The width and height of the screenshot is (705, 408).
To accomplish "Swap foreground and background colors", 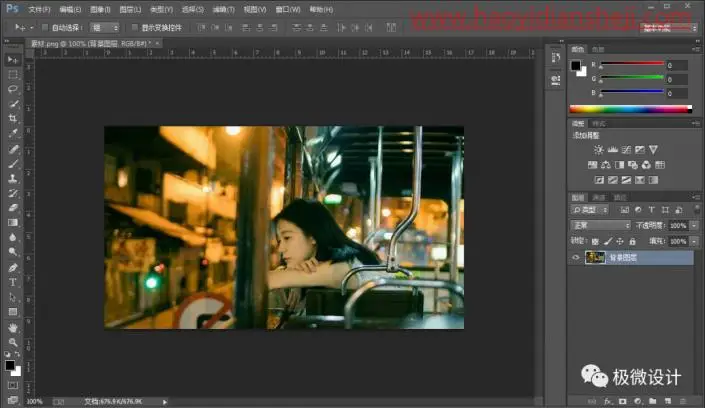I will pos(17,354).
